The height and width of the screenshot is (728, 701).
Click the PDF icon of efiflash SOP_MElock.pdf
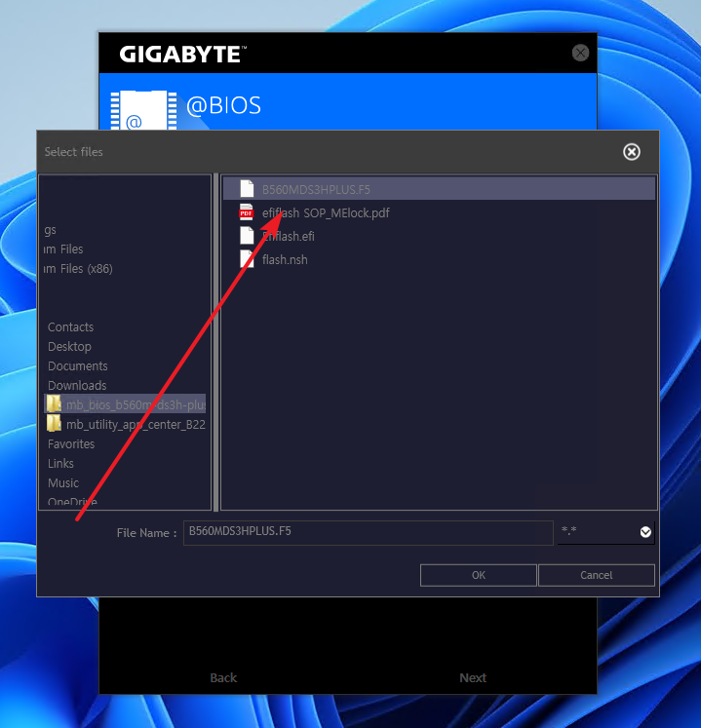point(247,212)
